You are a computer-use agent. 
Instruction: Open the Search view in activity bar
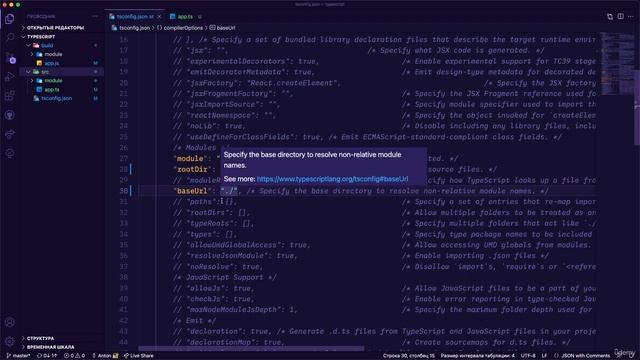(10, 38)
